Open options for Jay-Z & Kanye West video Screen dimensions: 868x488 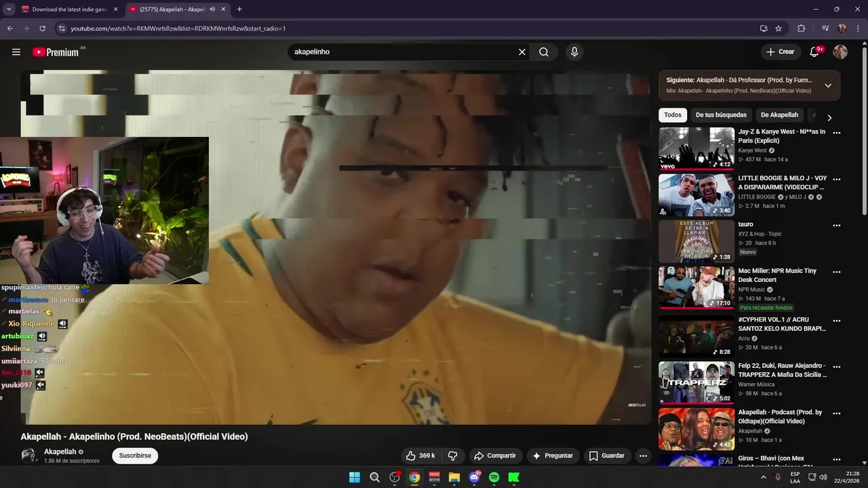[837, 133]
